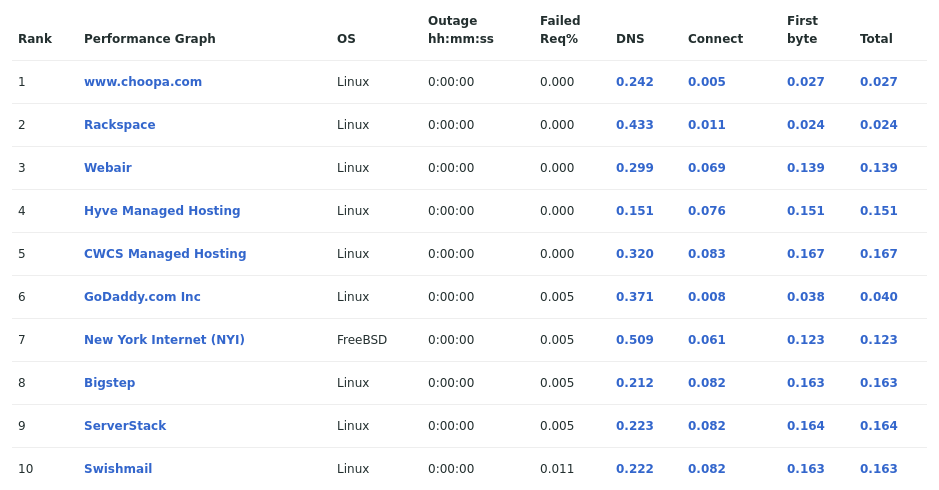939x490 pixels.
Task: Click First byte 0.139 in Webair row
Action: (x=805, y=168)
